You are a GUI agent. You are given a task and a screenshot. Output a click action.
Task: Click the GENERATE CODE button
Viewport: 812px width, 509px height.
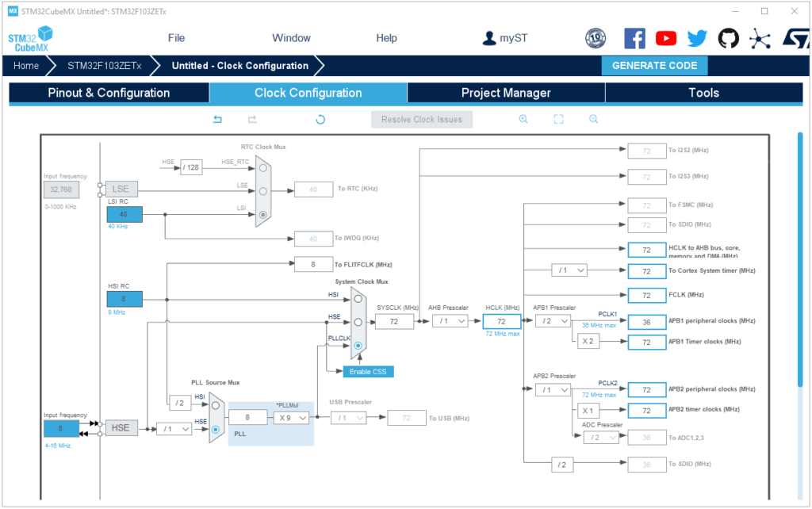pyautogui.click(x=654, y=66)
